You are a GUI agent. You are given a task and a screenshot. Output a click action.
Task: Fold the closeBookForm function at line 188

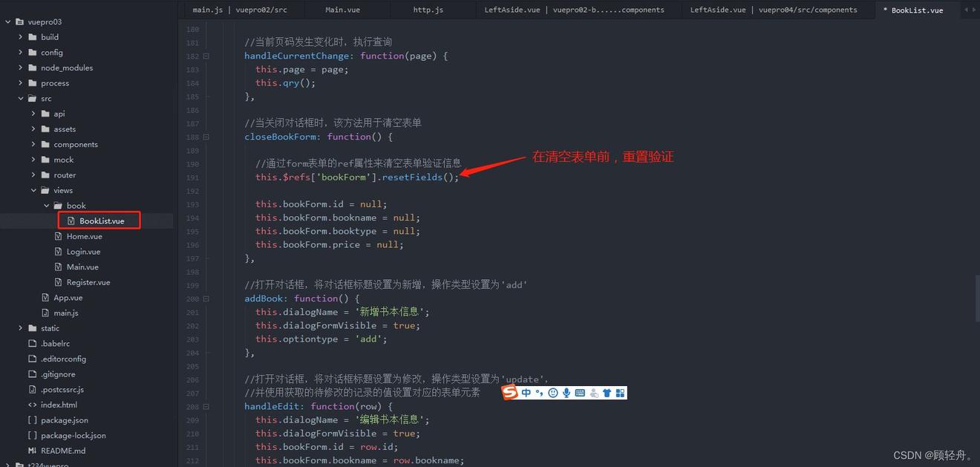[x=206, y=137]
